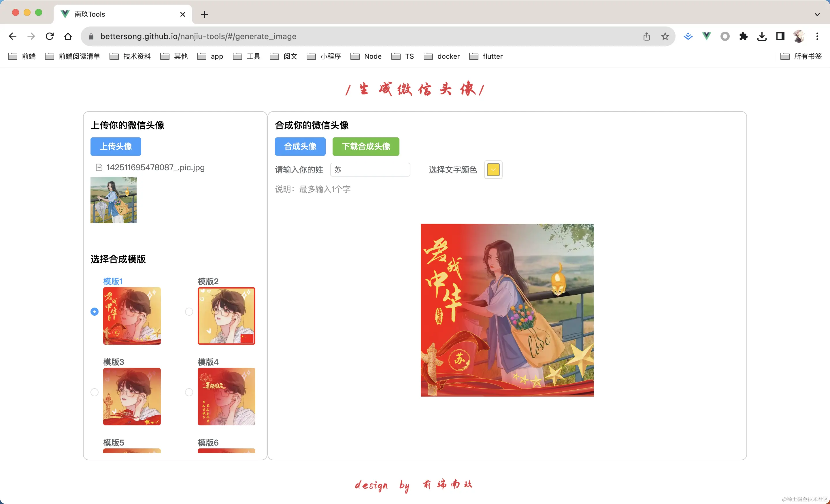The width and height of the screenshot is (830, 504).
Task: Click the 说明：最多输入1个字 hint text
Action: pyautogui.click(x=313, y=189)
